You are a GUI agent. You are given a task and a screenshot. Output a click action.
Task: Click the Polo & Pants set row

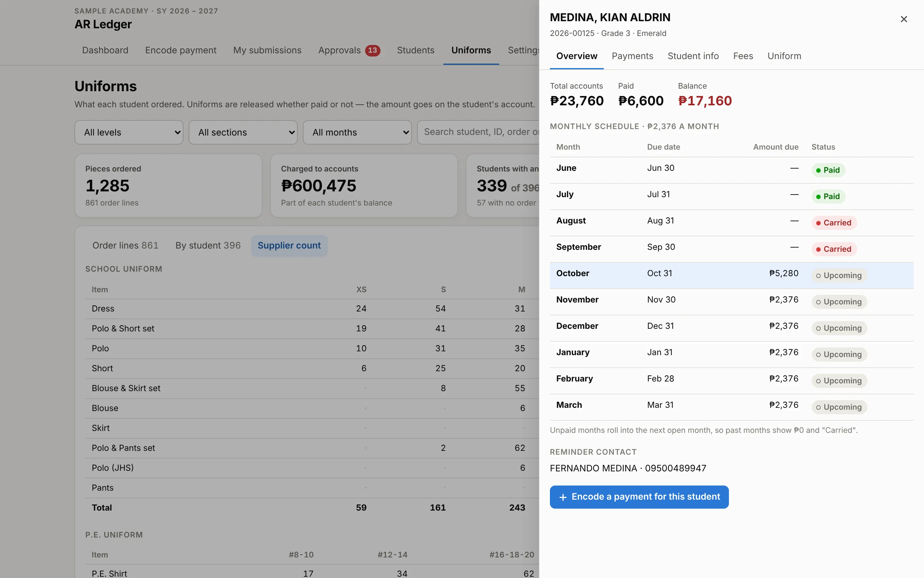coord(312,448)
